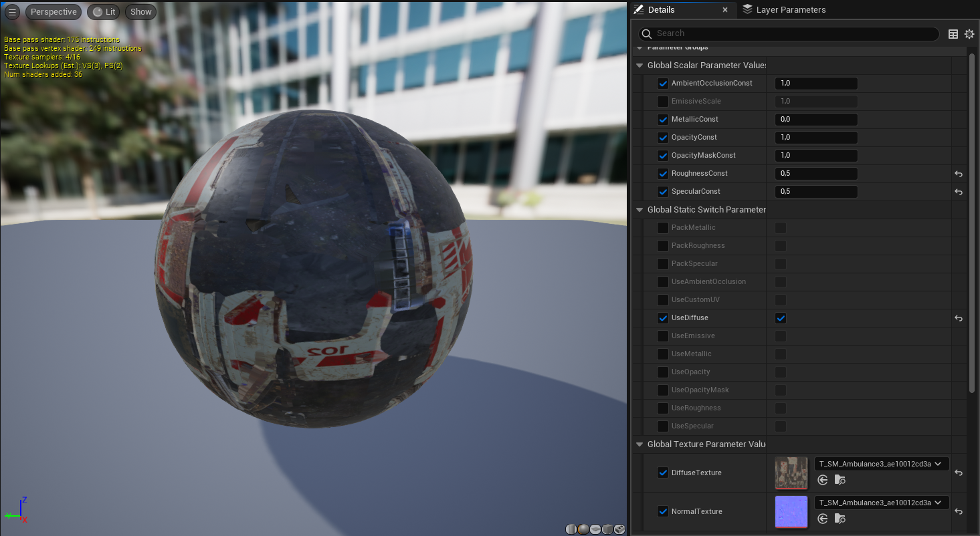The image size is (980, 536).
Task: Collapse the Global Scalar Parameter Values group
Action: 639,65
